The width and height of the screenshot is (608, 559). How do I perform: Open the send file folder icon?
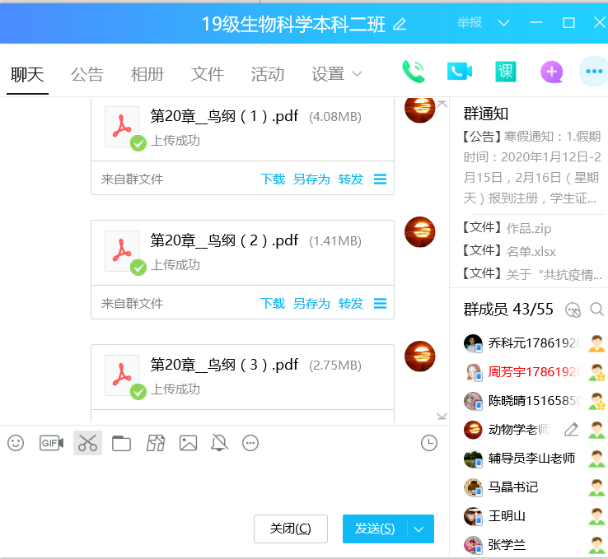pos(121,442)
